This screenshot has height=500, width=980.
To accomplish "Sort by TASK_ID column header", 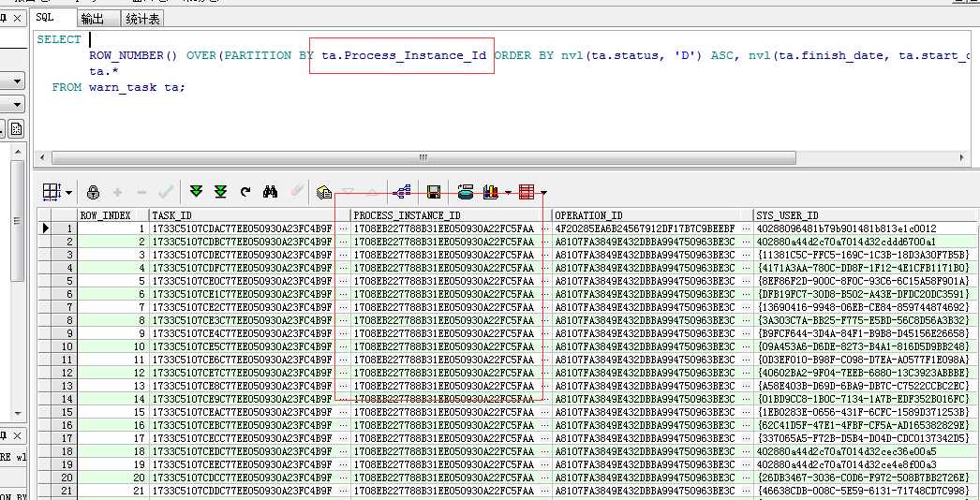I will (249, 215).
